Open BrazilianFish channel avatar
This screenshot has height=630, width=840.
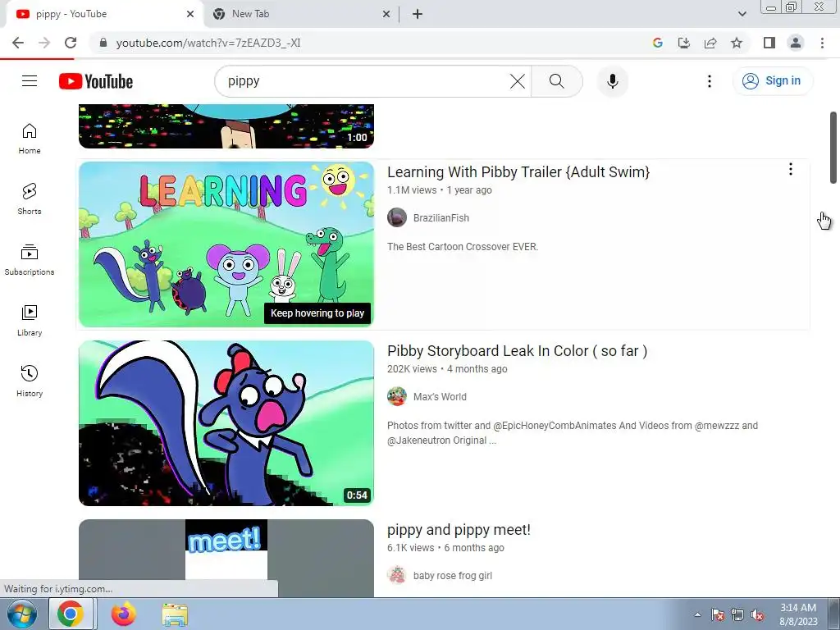(x=397, y=217)
